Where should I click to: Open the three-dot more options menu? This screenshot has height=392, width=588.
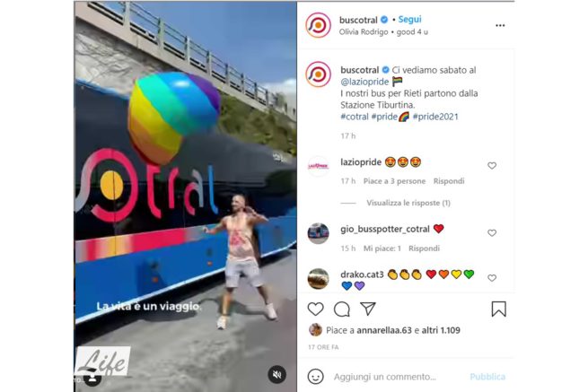[x=500, y=25]
